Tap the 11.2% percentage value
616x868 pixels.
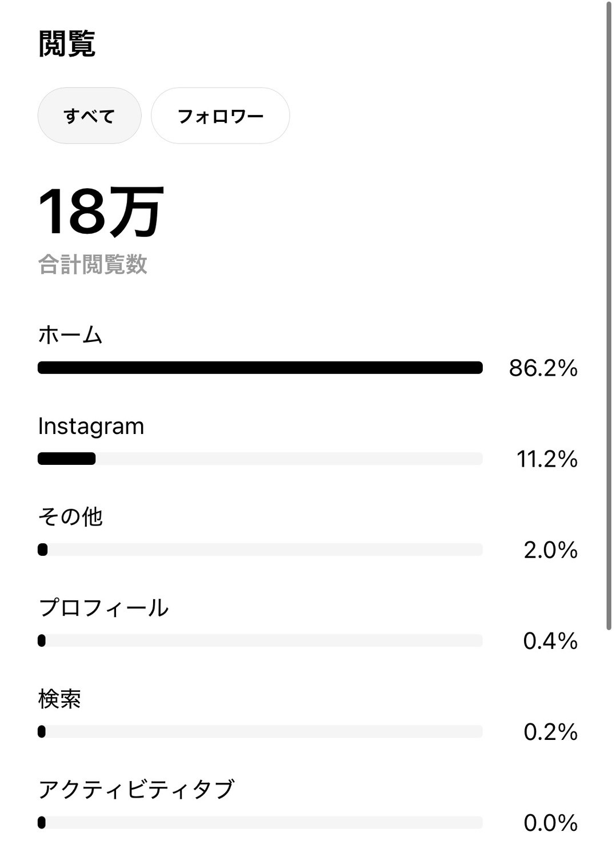pos(547,459)
